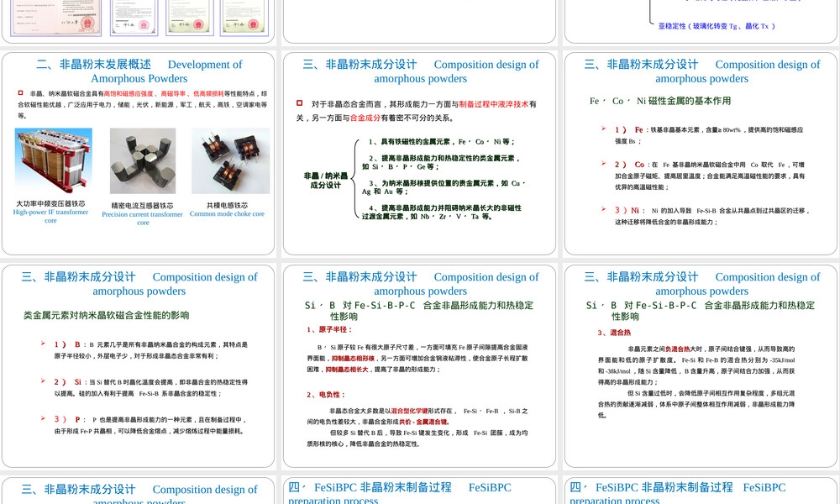Click item 1、具有铁磁性的金属元素
The height and width of the screenshot is (504, 840).
[442, 142]
